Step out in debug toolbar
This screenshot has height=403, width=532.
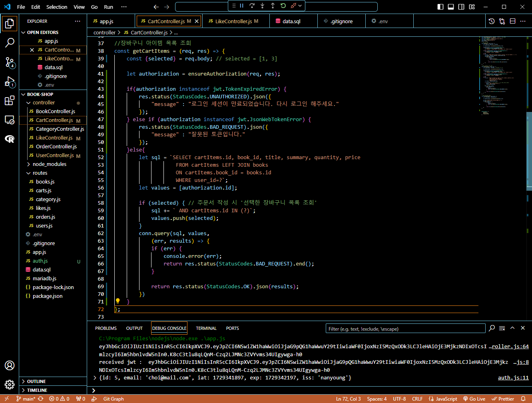273,6
